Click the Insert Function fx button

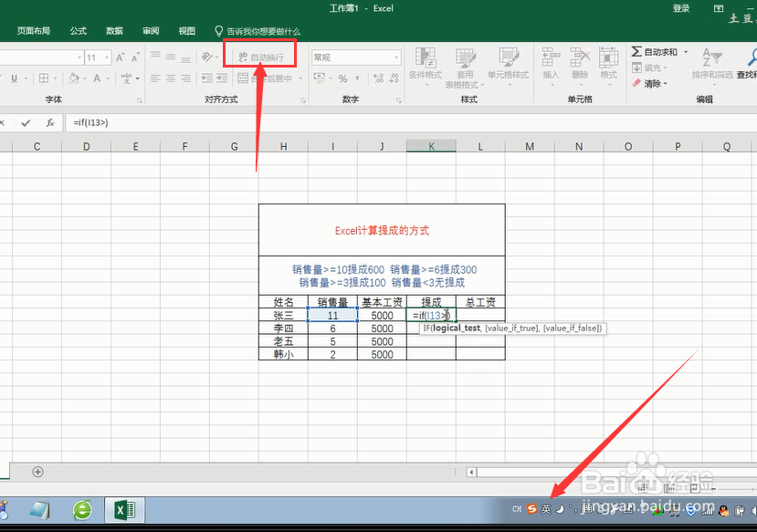pos(50,123)
